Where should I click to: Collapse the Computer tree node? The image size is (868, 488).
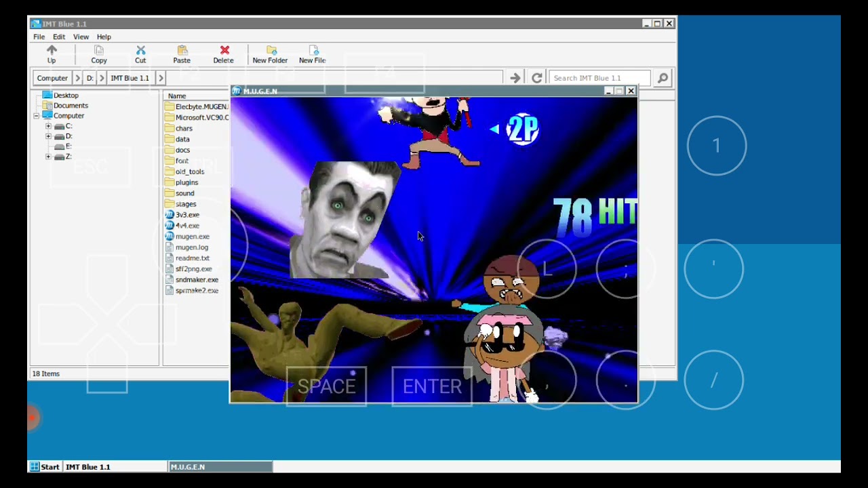tap(37, 116)
